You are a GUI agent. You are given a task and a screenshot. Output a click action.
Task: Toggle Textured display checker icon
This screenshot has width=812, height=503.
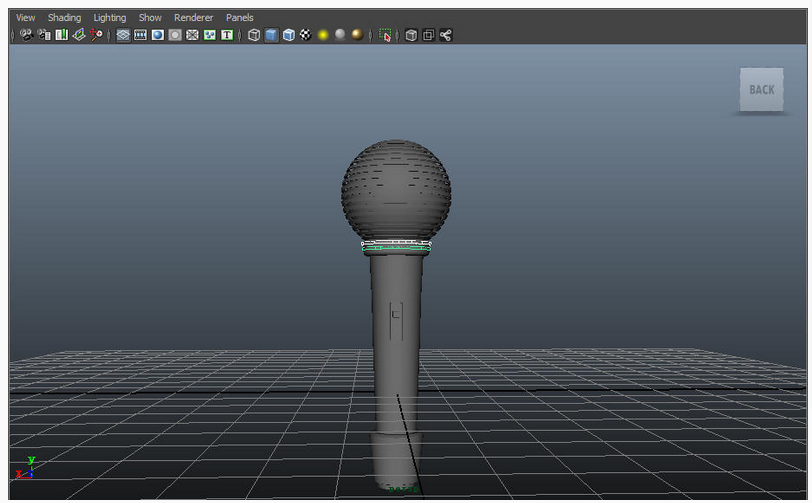coord(306,35)
